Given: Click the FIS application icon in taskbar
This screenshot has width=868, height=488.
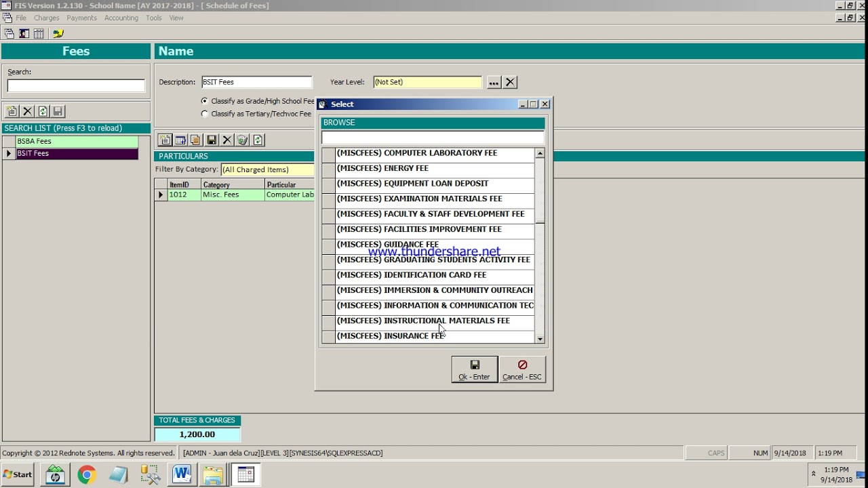Looking at the screenshot, I should tap(245, 474).
